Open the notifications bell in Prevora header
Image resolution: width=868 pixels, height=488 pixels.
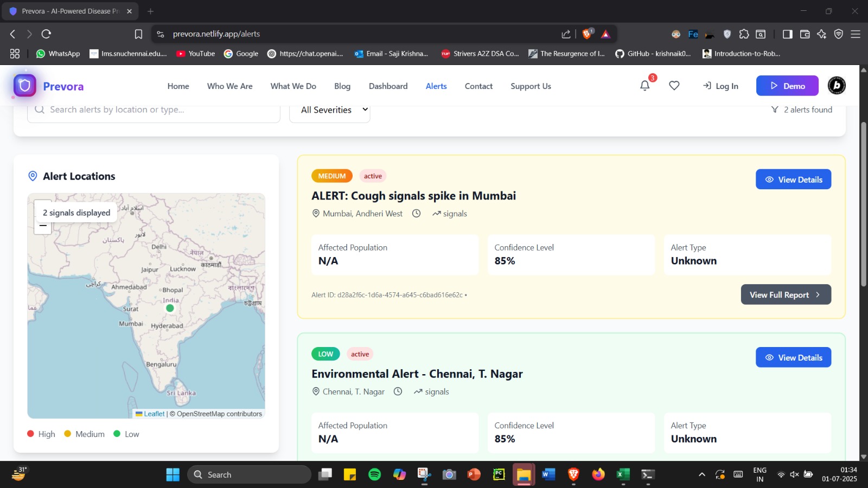point(644,86)
